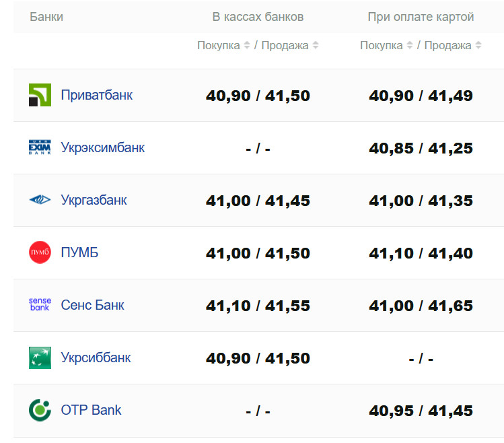The height and width of the screenshot is (443, 504).
Task: Click the Приватбанк green logo icon
Action: pyautogui.click(x=40, y=95)
